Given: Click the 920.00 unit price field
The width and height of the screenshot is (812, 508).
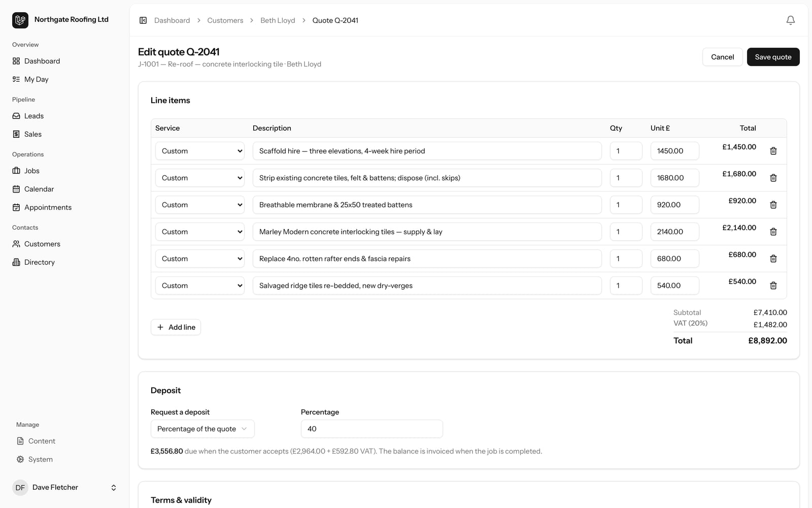Looking at the screenshot, I should 675,205.
